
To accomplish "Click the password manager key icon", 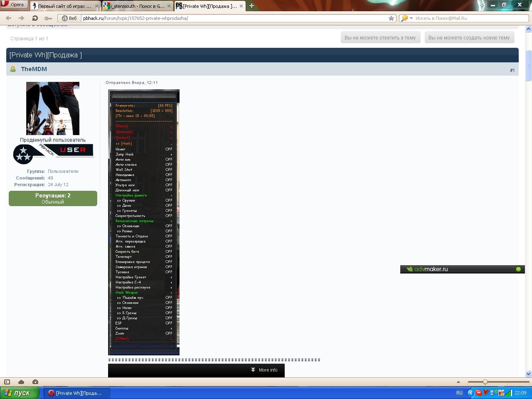I will [48, 18].
